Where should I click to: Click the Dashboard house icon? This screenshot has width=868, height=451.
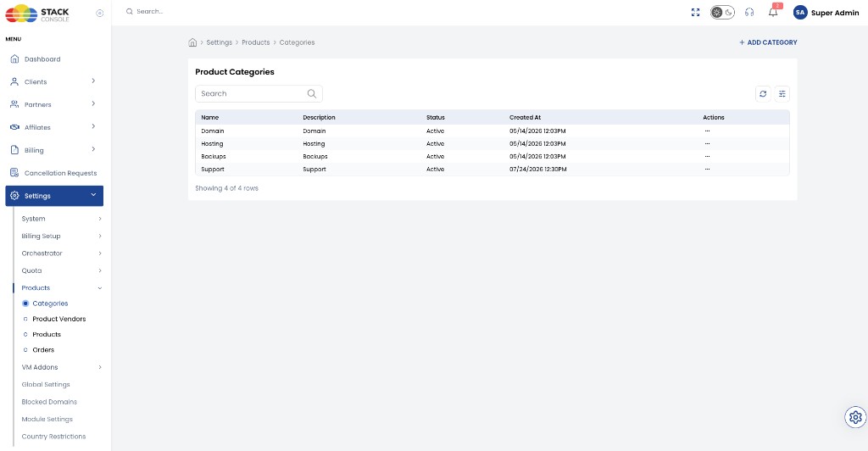pyautogui.click(x=15, y=58)
